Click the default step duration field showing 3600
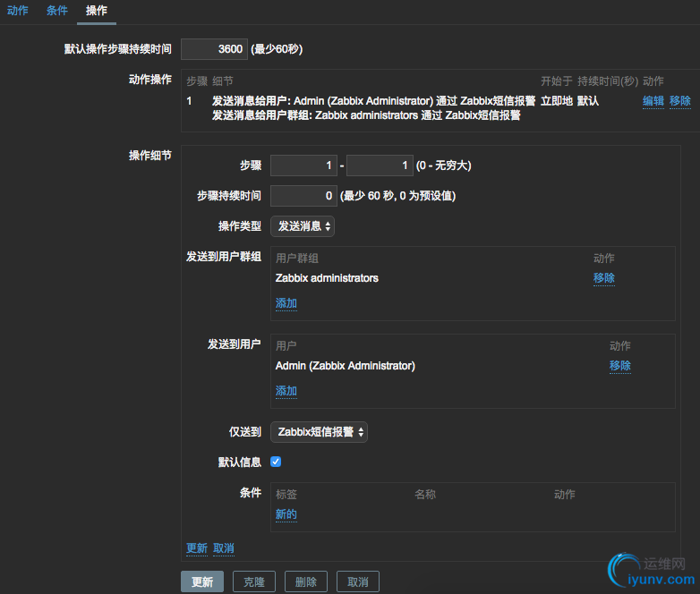 pyautogui.click(x=214, y=49)
